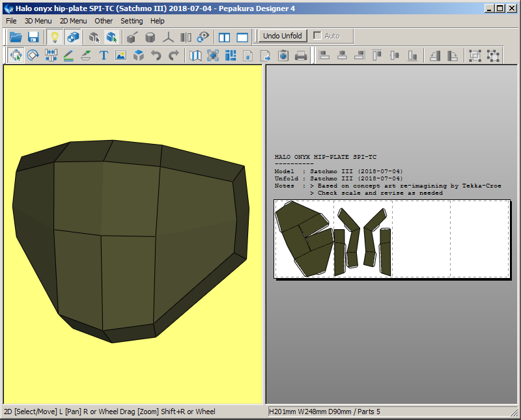Click the Undo arrow icon
Image resolution: width=521 pixels, height=420 pixels.
(156, 56)
